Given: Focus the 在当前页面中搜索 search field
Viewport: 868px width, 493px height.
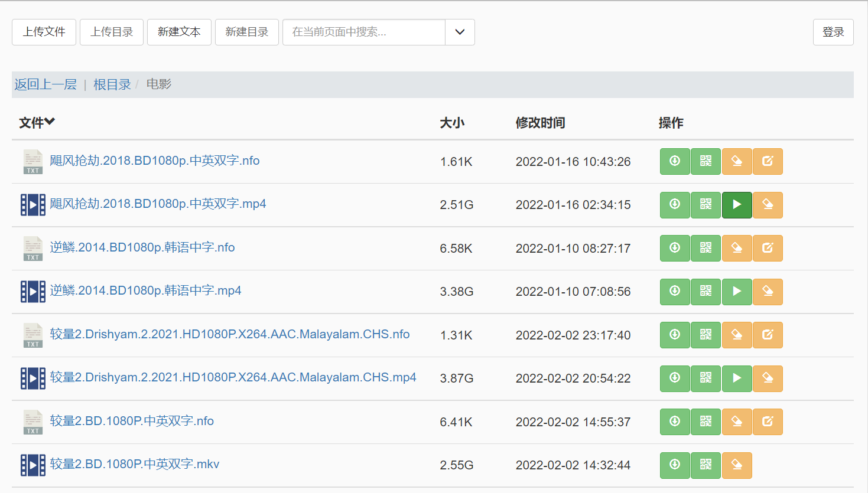Looking at the screenshot, I should tap(364, 32).
